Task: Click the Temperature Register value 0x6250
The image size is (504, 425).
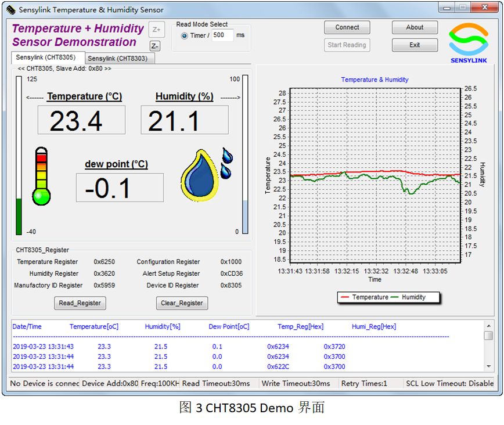Action: [104, 262]
